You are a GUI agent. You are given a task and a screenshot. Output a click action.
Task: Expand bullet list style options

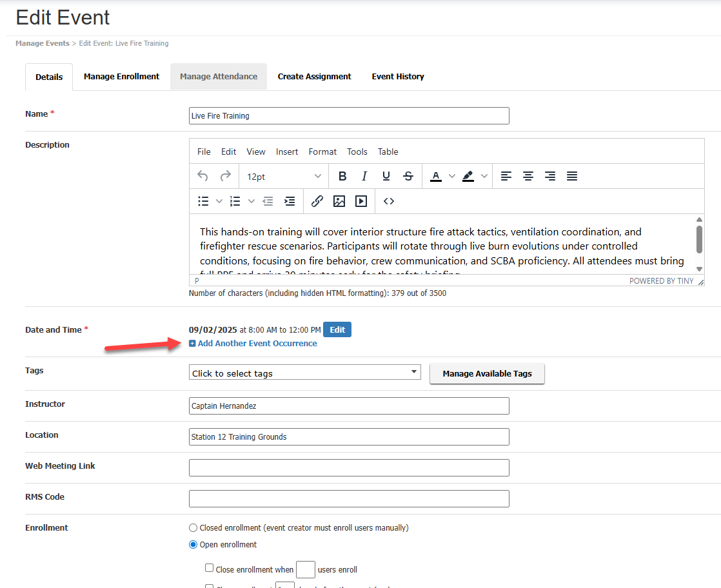pyautogui.click(x=219, y=201)
